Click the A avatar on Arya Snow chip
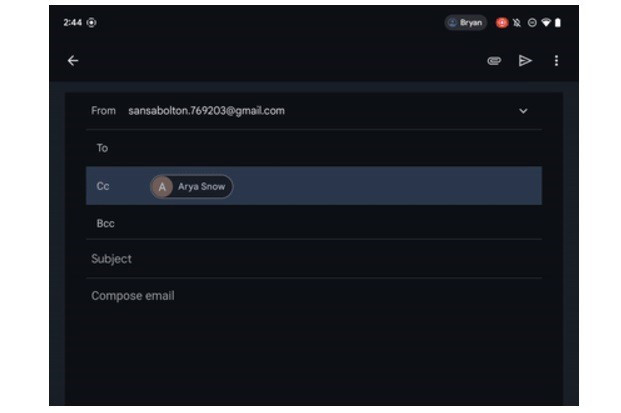 point(162,187)
